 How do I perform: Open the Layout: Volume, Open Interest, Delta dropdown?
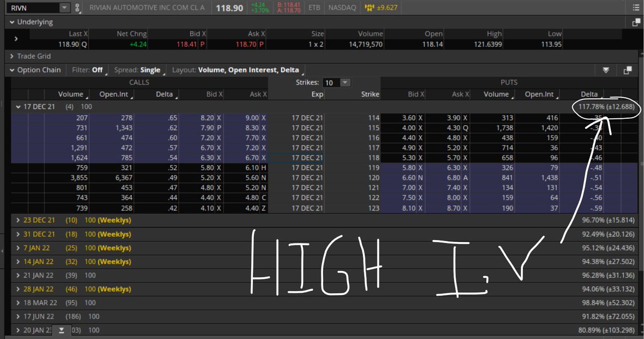[237, 70]
